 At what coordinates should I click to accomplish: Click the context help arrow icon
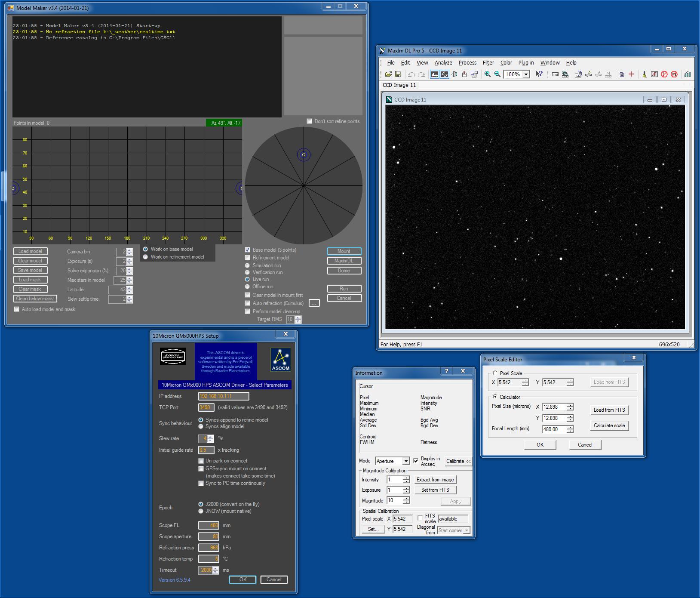tap(539, 74)
